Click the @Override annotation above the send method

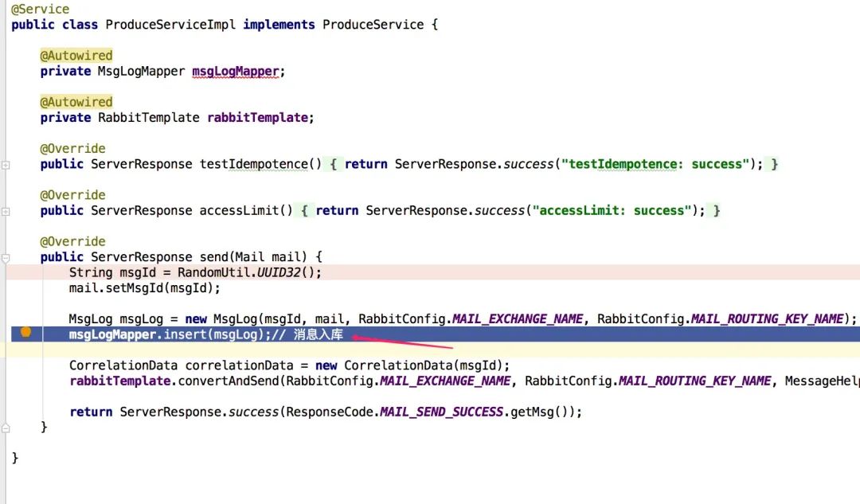click(x=72, y=242)
